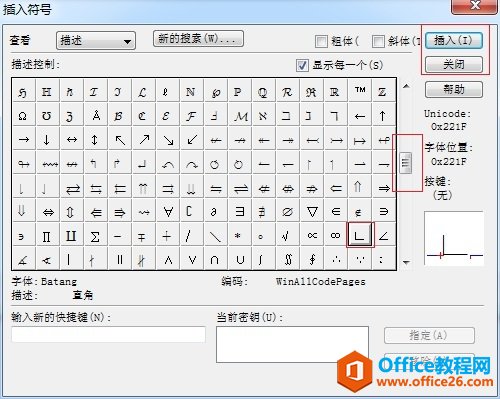Select the element-of ∈ symbol
The image size is (500, 399).
(336, 211)
